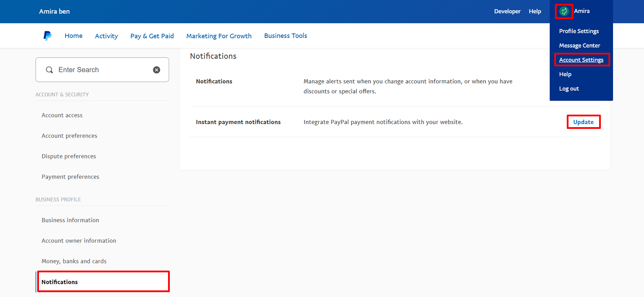Image resolution: width=644 pixels, height=297 pixels.
Task: Open Account owner information in sidebar
Action: [x=79, y=241]
